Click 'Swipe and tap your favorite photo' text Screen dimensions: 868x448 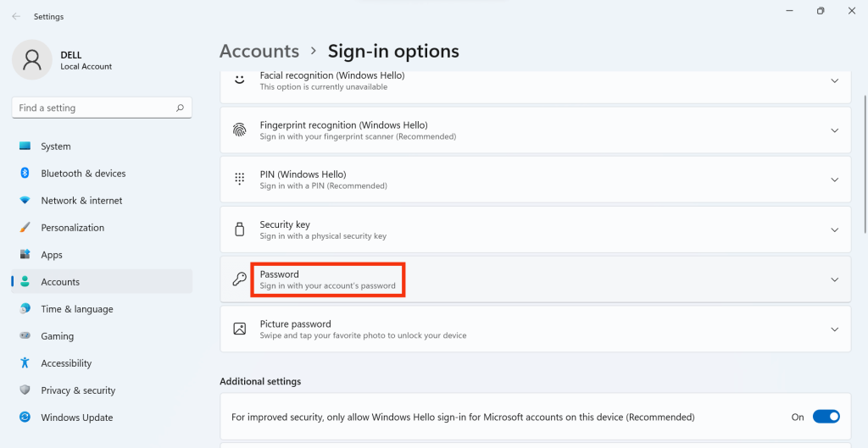click(x=363, y=335)
